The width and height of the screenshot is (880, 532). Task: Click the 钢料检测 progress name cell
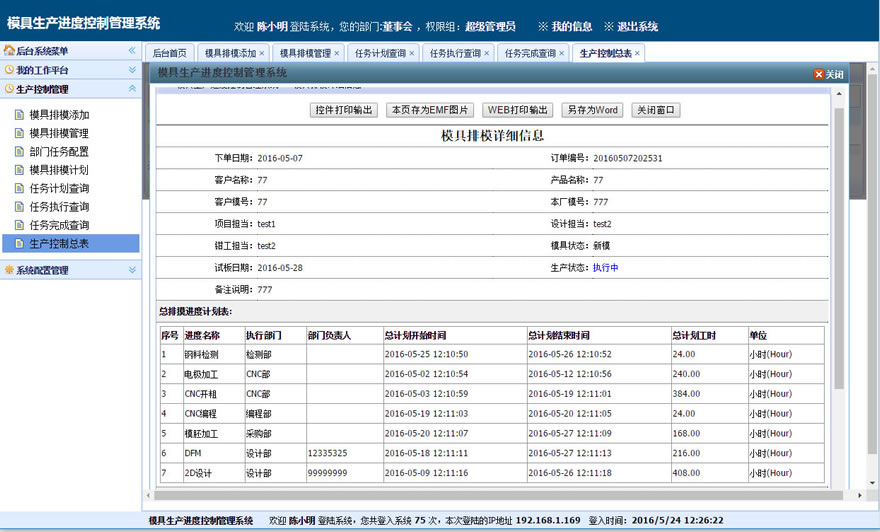214,355
